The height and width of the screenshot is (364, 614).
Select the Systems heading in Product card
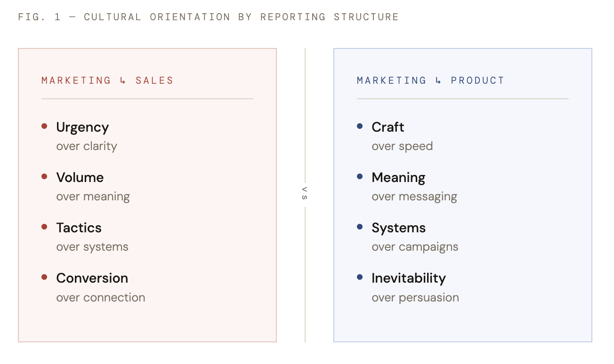(x=398, y=228)
